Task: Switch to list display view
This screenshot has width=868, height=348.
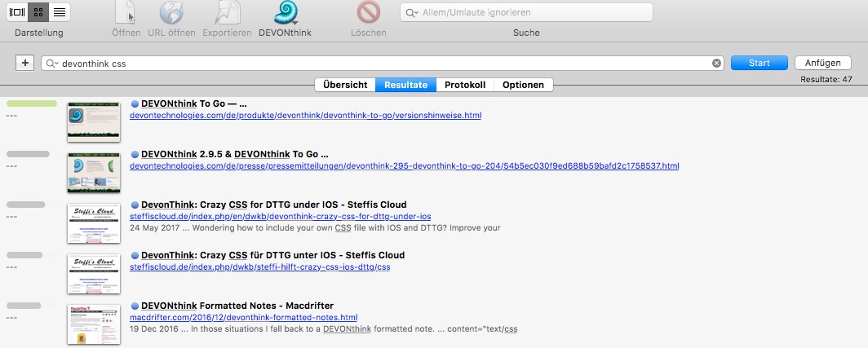Action: (x=60, y=12)
